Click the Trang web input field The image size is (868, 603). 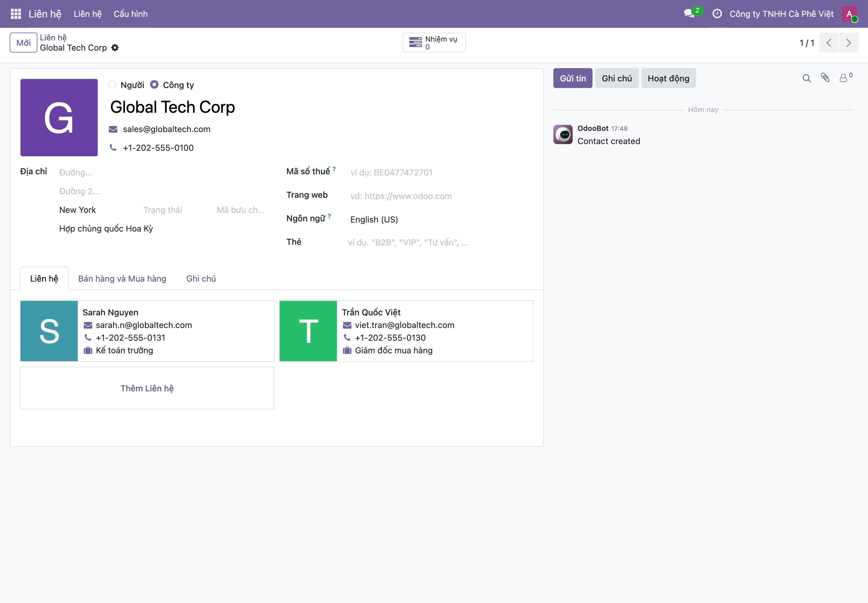pyautogui.click(x=440, y=196)
